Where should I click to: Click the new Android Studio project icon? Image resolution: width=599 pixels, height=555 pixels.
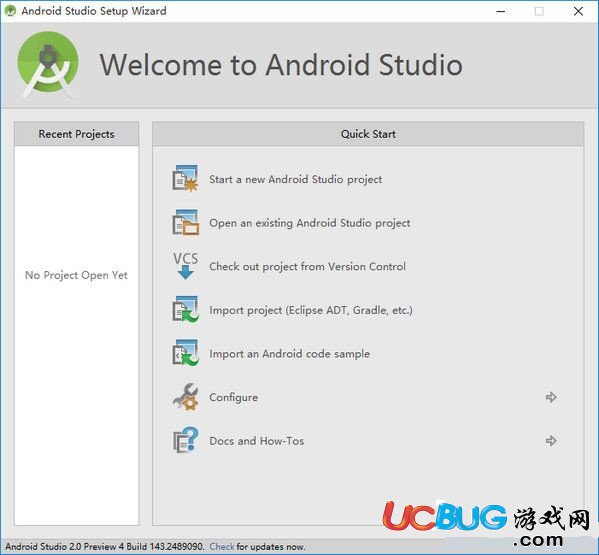tap(185, 179)
